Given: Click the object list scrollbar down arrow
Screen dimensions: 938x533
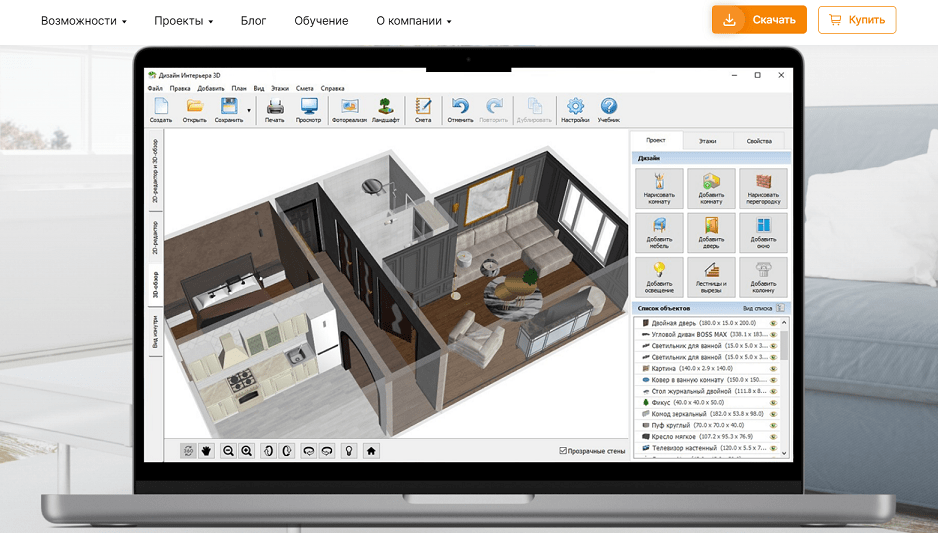Looking at the screenshot, I should 784,453.
